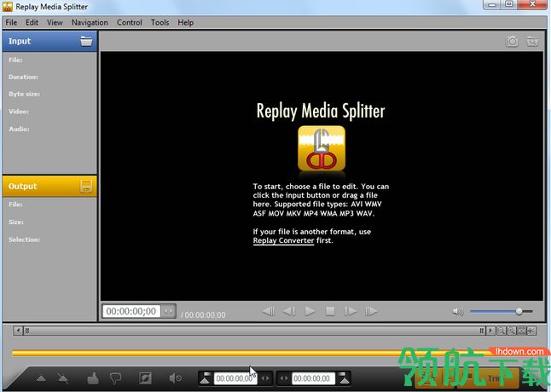This screenshot has height=392, width=551.
Task: Click the thumbs down cut-segment icon
Action: point(116,378)
